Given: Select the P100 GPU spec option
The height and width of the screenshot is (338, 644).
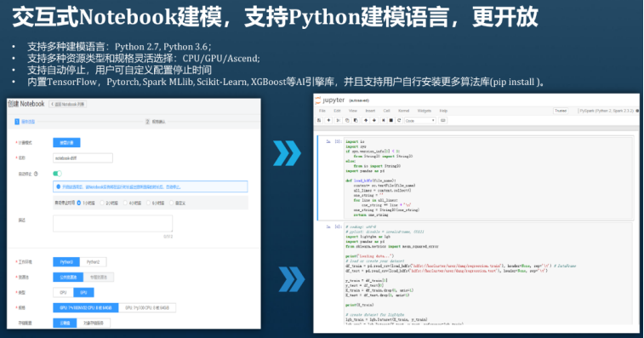Looking at the screenshot, I should coord(147,307).
